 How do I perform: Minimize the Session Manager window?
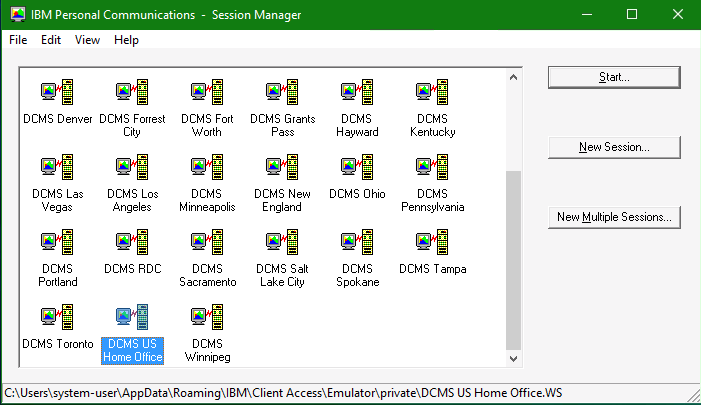point(587,15)
